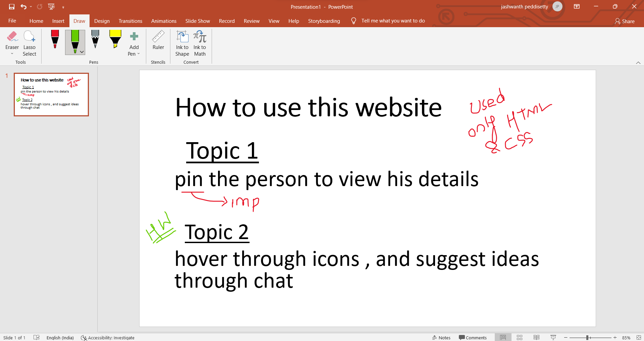This screenshot has width=644, height=341.
Task: Switch to the Design tab
Action: pos(102,21)
